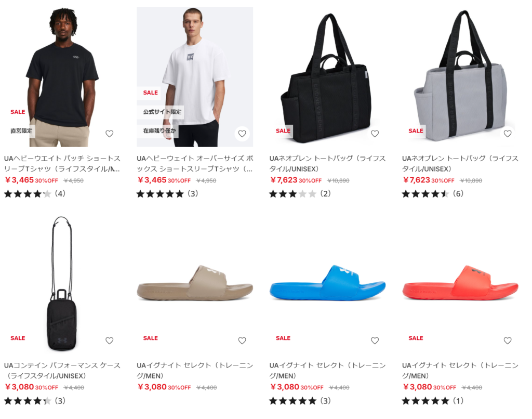
Task: Open star rating reviews for gray tote (6)
Action: click(x=433, y=194)
